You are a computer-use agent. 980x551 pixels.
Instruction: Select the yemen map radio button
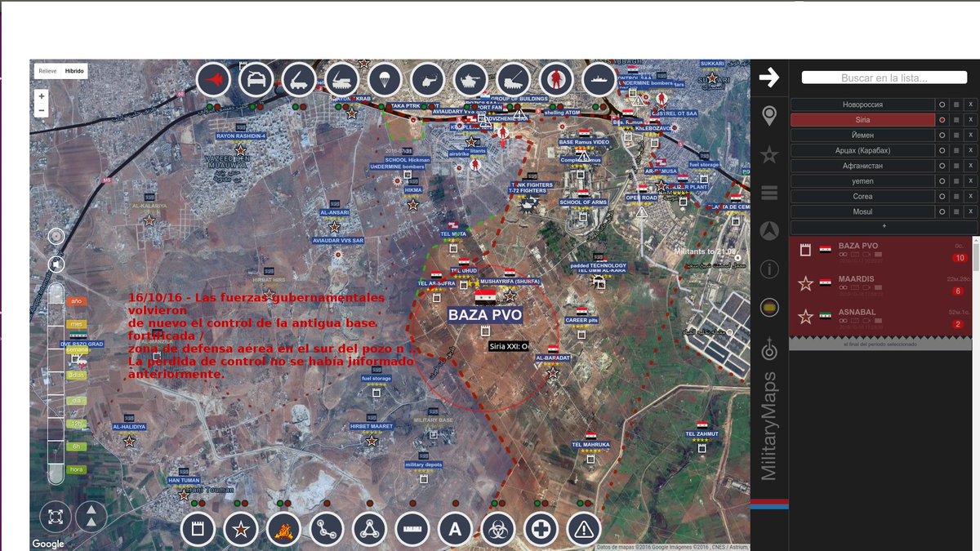(942, 181)
